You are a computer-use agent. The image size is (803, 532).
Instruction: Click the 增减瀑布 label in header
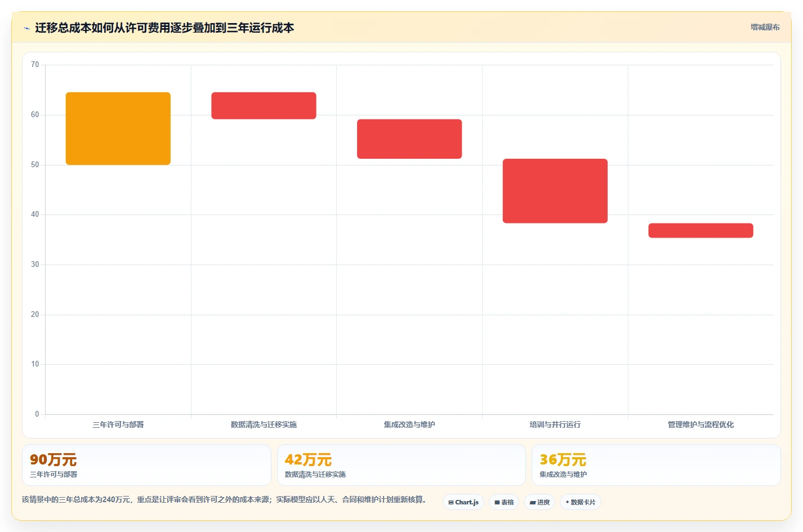click(765, 27)
